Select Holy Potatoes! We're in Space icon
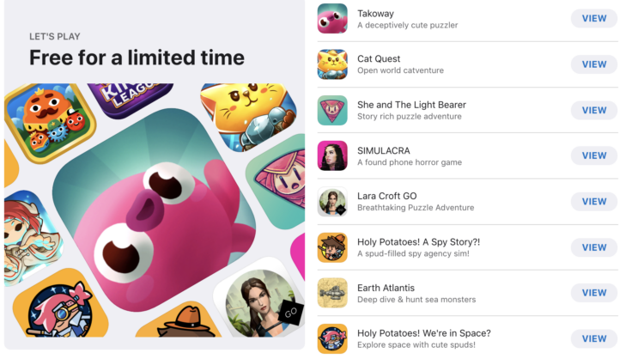 [x=332, y=339]
